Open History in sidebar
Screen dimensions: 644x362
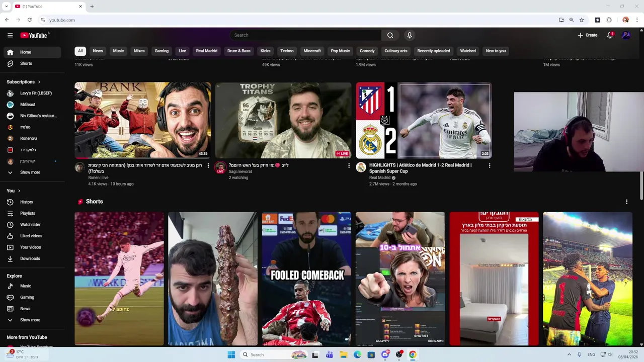pos(32,202)
